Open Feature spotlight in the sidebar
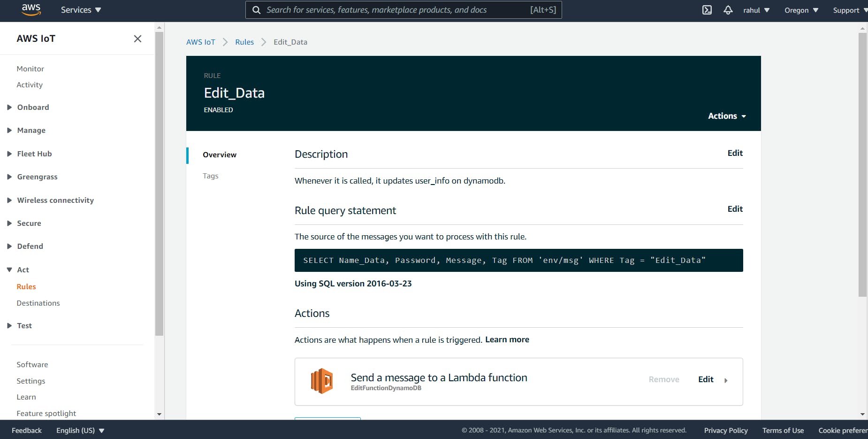This screenshot has height=439, width=868. point(46,414)
